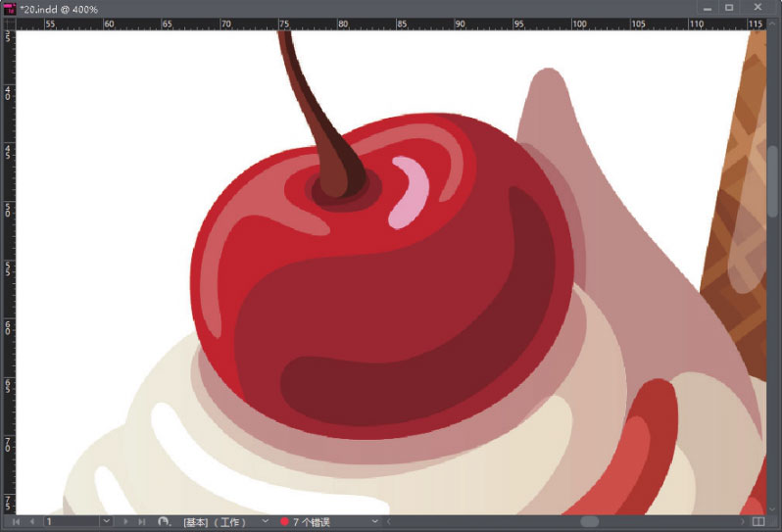The width and height of the screenshot is (782, 532).
Task: Click the red preflight error indicator
Action: [284, 522]
